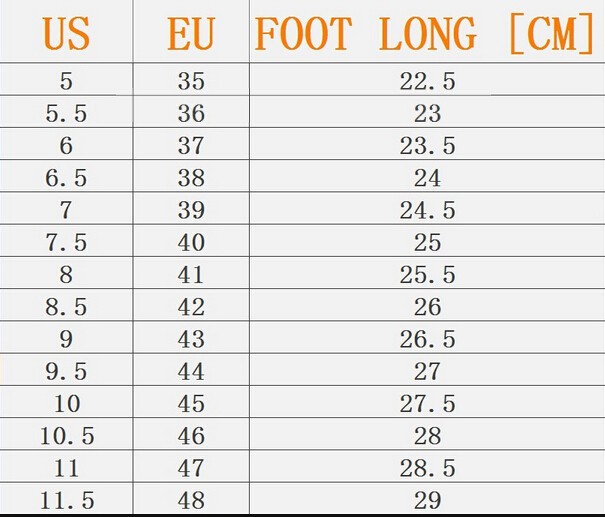Screen dimensions: 605x517
Task: Click the FOOT LONG [CM] header
Action: coord(424,34)
